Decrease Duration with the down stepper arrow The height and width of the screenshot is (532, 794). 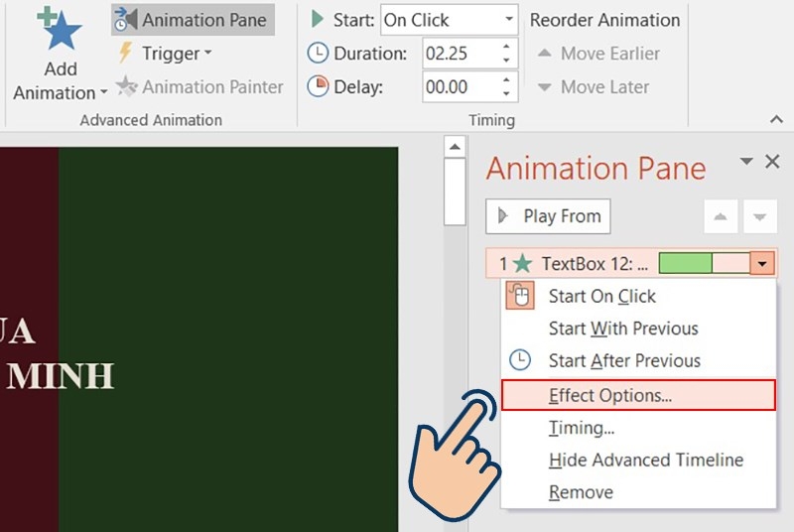(x=506, y=61)
